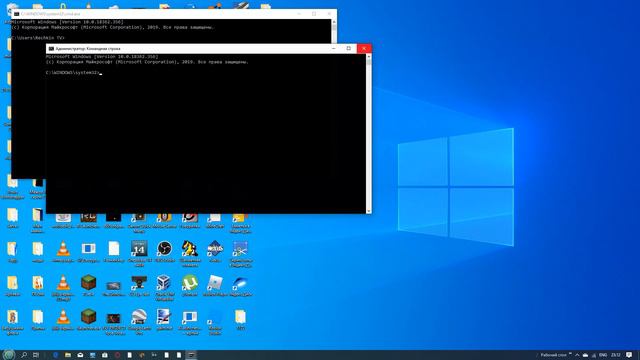
Task: Click the Administrator Command Prompt title bar text
Action: click(x=88, y=49)
